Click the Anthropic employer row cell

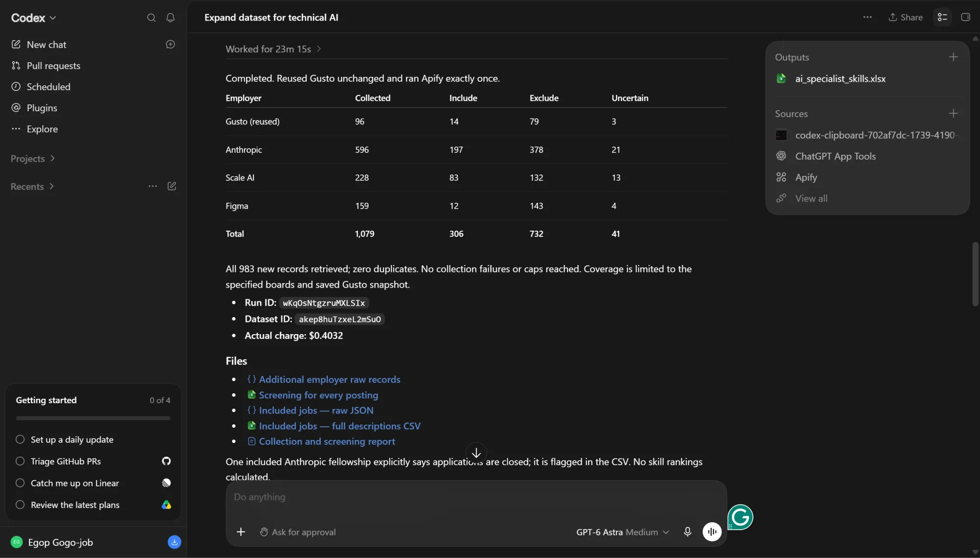(244, 150)
